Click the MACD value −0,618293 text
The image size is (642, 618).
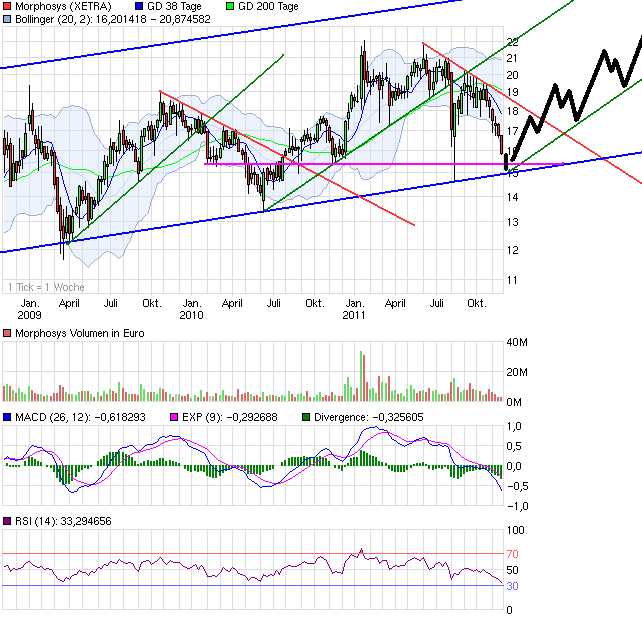(120, 417)
